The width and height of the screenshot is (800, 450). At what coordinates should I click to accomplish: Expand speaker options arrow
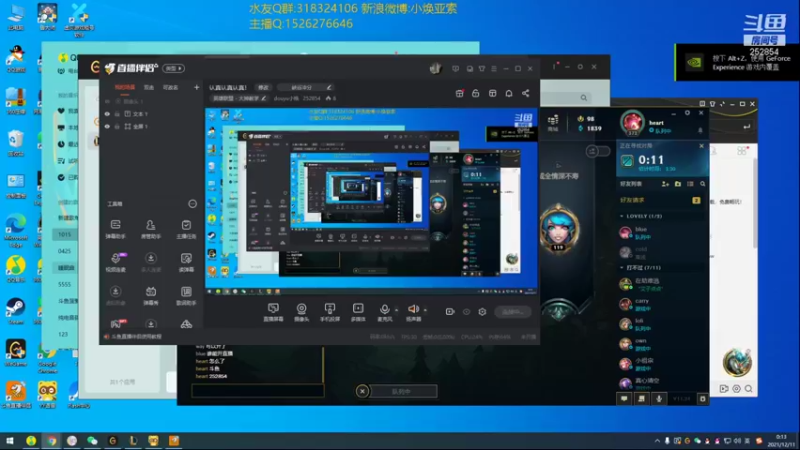point(425,310)
